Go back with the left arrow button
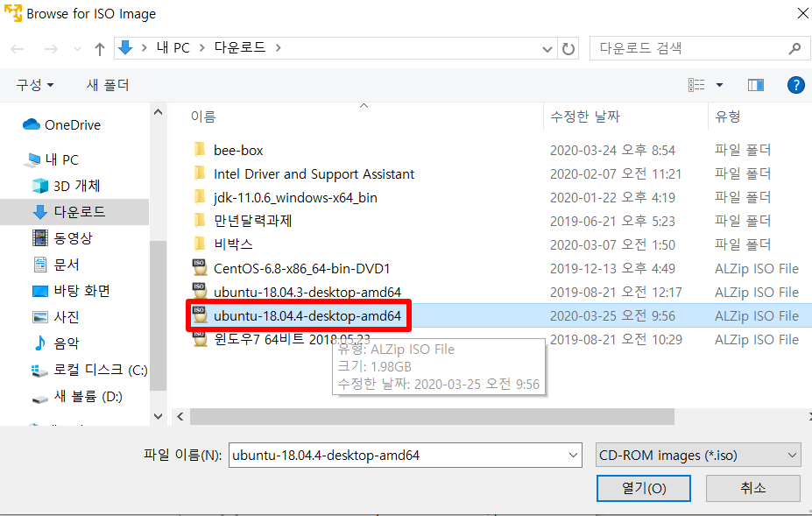 pyautogui.click(x=18, y=49)
